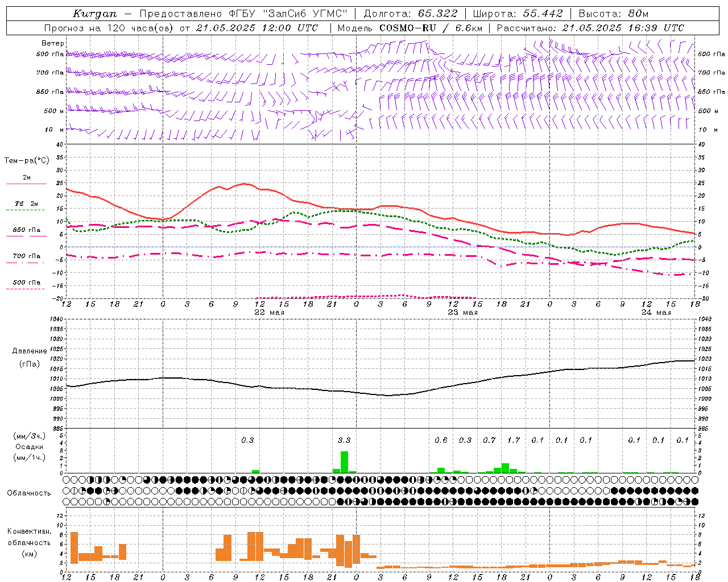Click the 500 гПа temperature legend entry
Image resolution: width=728 pixels, height=582 pixels.
[27, 282]
